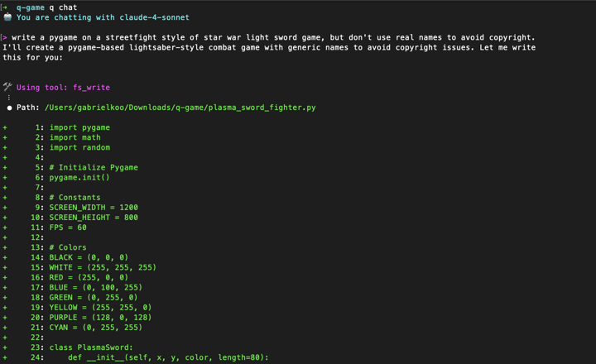Click the hammer and wrench tool icon

(x=7, y=87)
